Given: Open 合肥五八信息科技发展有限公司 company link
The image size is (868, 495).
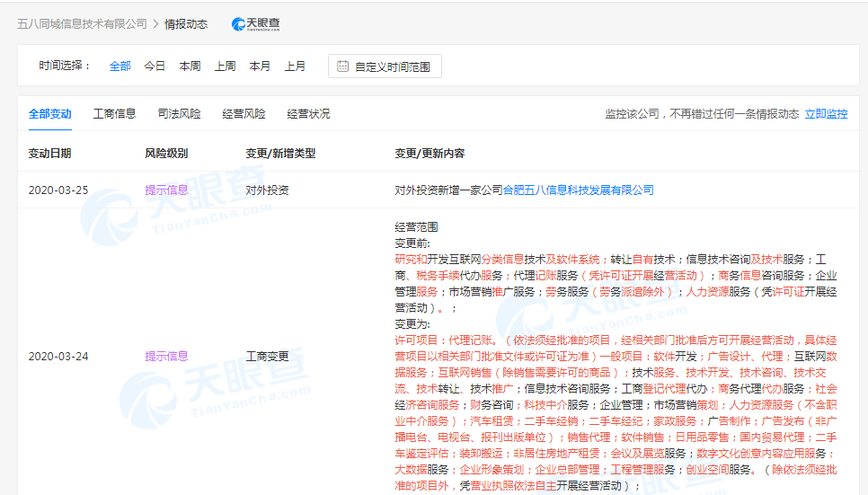Looking at the screenshot, I should coord(579,190).
